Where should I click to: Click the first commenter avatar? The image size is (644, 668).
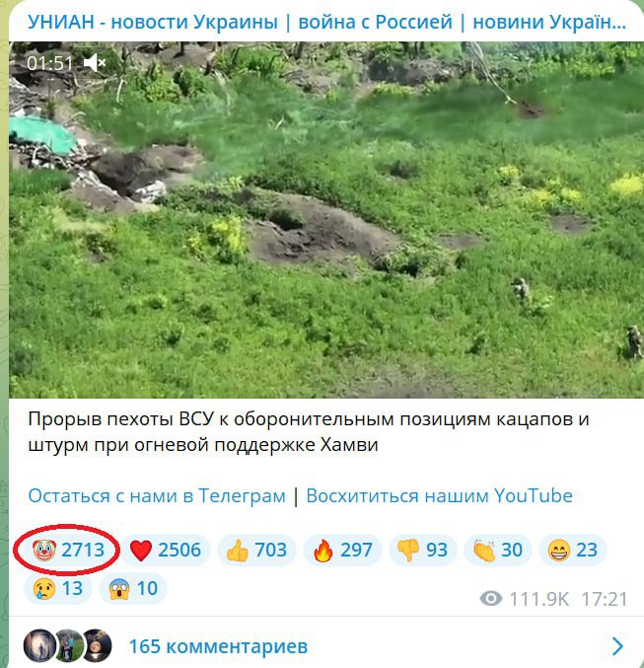[x=39, y=646]
